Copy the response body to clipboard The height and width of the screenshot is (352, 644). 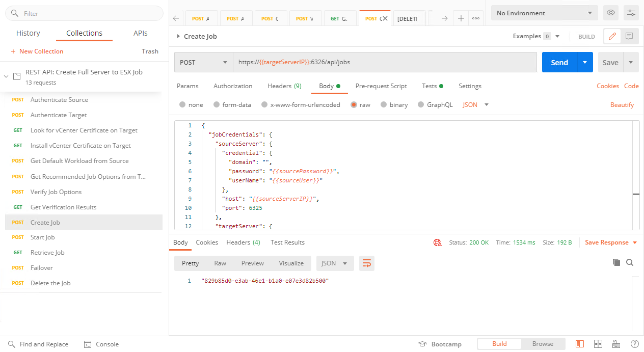click(616, 262)
